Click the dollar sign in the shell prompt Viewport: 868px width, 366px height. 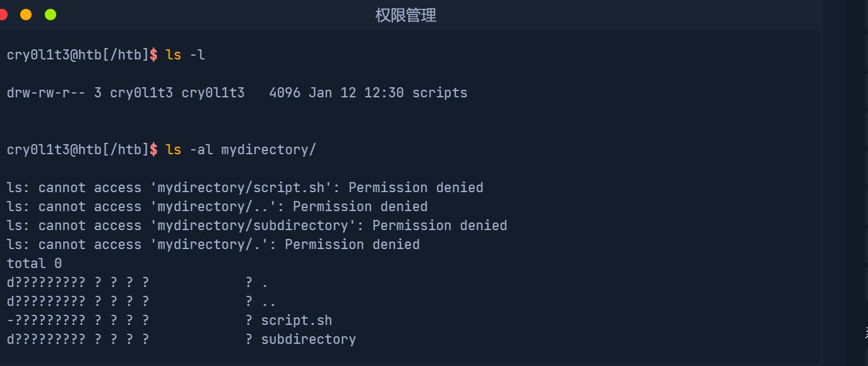pyautogui.click(x=153, y=54)
